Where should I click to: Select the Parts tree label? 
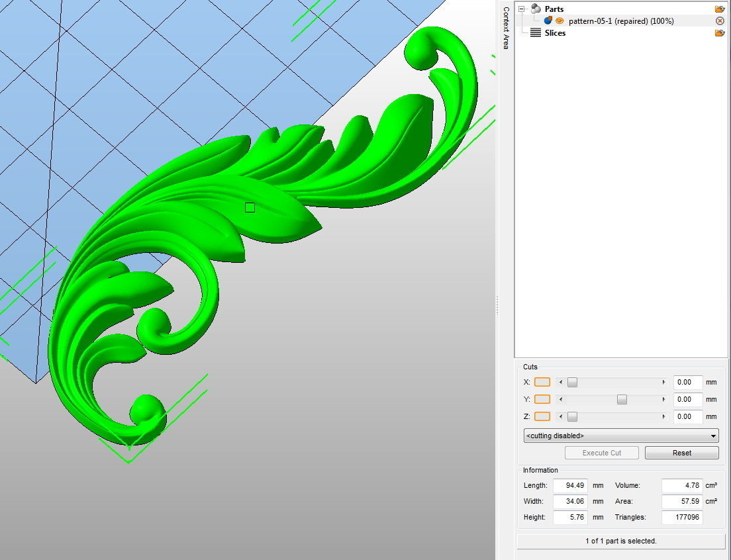(x=554, y=9)
